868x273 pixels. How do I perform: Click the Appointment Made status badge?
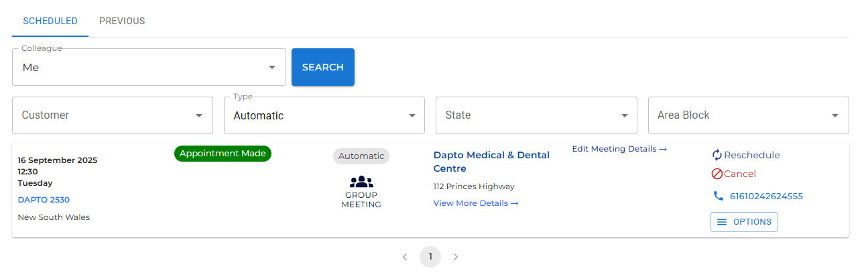click(x=223, y=154)
